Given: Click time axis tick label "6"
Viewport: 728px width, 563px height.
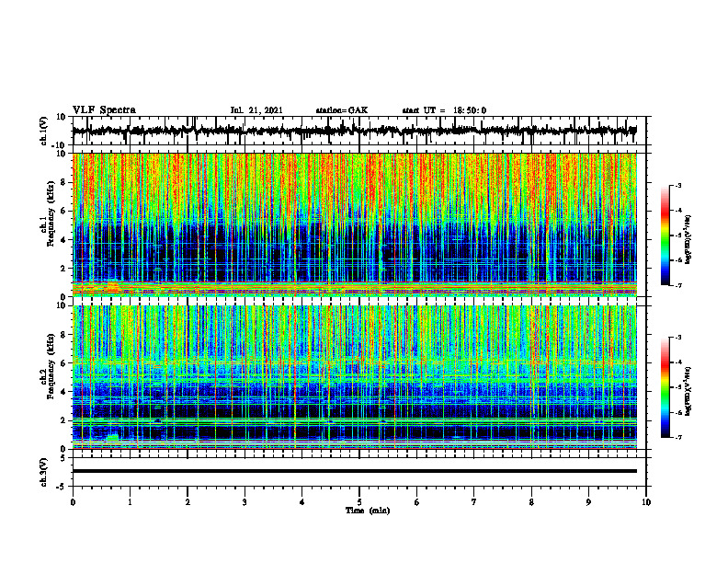Looking at the screenshot, I should point(417,502).
